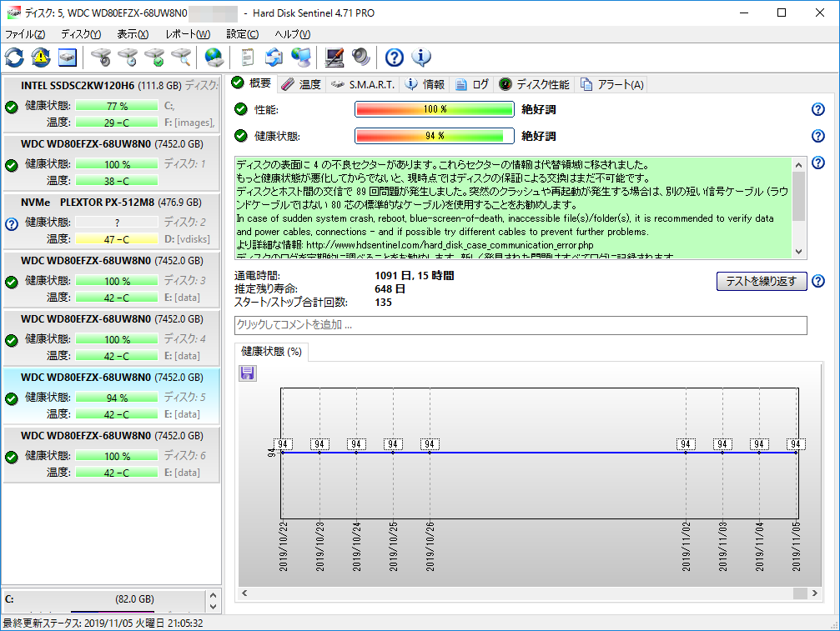840x631 pixels.
Task: Click scroll down arrow of status text box
Action: 799,252
